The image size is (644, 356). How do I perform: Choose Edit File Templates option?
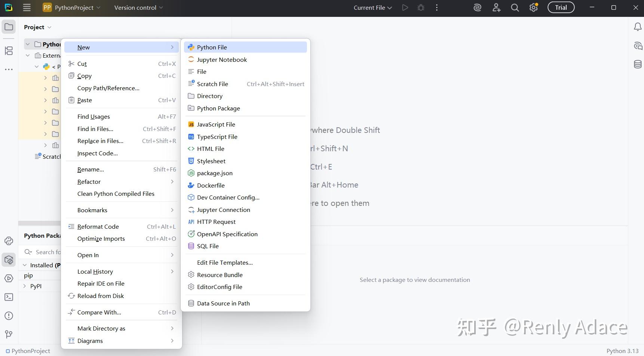pyautogui.click(x=224, y=262)
